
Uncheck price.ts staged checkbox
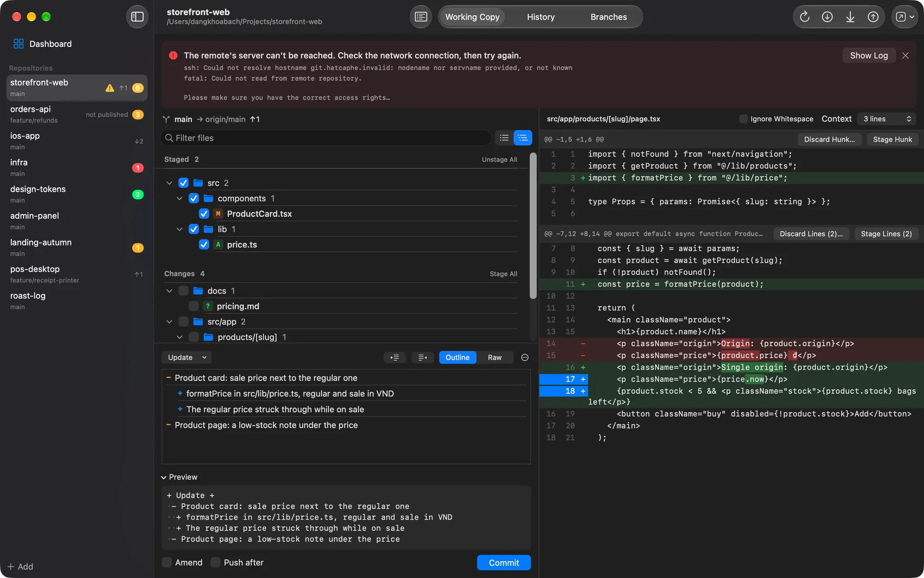tap(204, 244)
